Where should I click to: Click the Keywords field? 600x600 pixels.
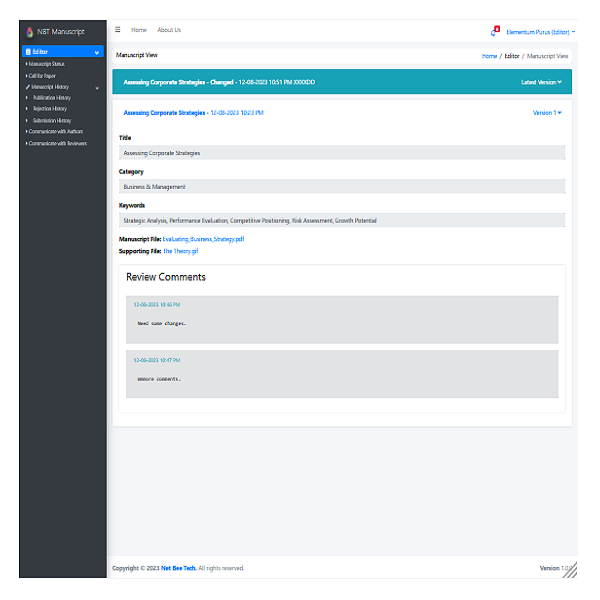342,220
